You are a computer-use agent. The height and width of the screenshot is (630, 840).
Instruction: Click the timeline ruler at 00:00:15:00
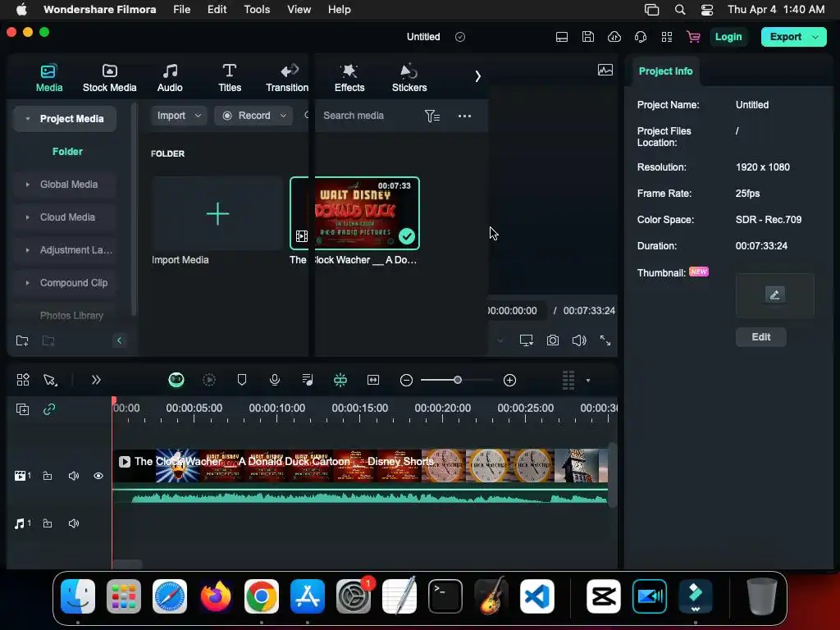pyautogui.click(x=360, y=409)
